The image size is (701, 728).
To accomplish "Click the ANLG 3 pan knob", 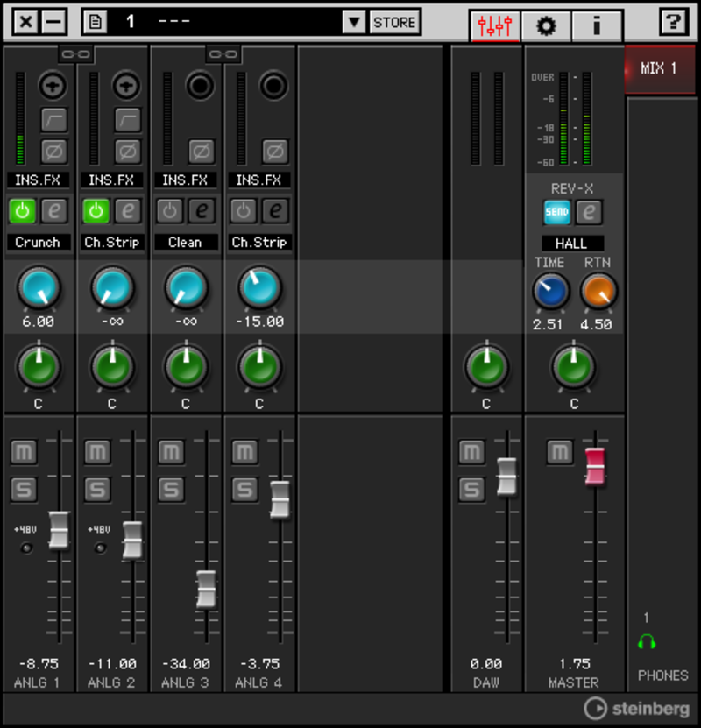I will [186, 367].
